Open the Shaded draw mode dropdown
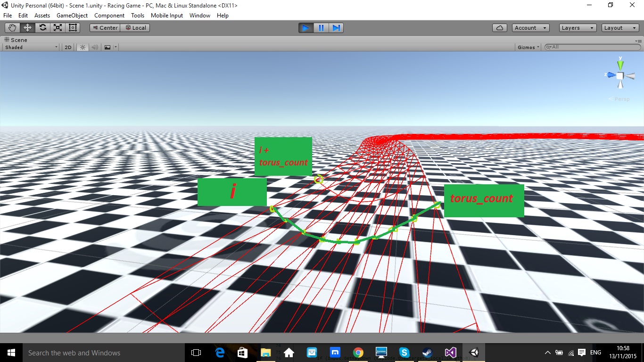The height and width of the screenshot is (362, 644). tap(31, 47)
